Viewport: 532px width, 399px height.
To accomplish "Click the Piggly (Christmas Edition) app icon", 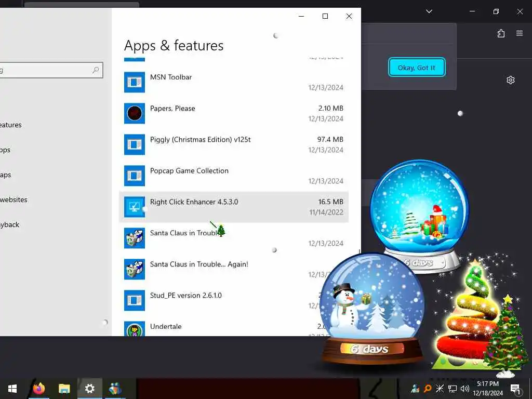I will point(135,144).
